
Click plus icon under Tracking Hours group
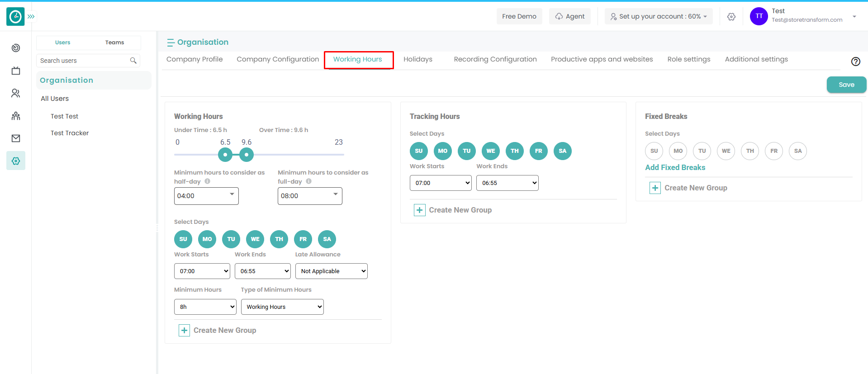click(420, 210)
